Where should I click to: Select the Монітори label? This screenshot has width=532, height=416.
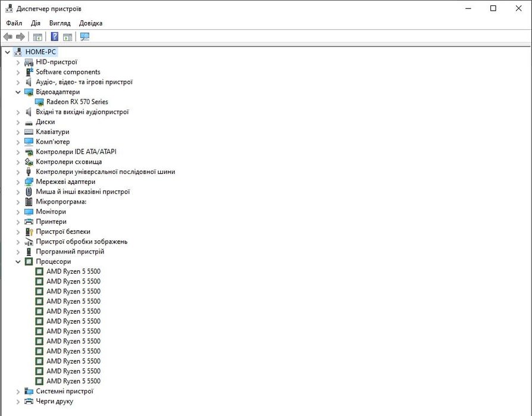(51, 212)
